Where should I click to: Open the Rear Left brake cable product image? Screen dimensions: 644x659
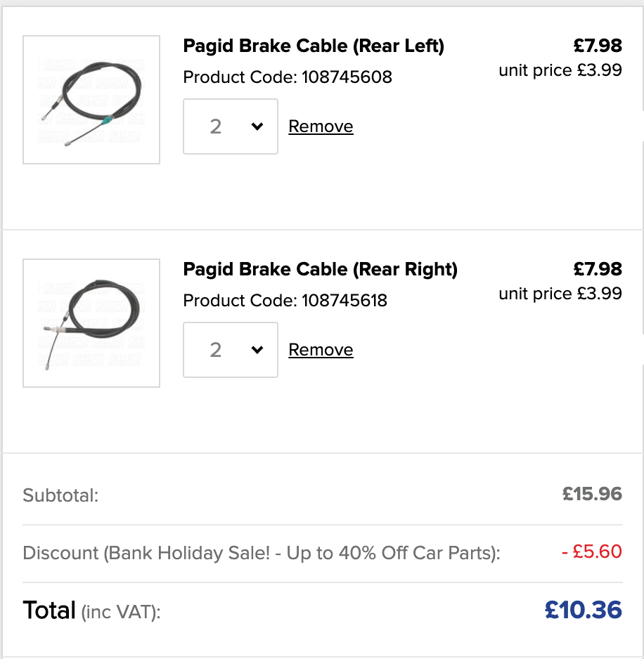click(x=91, y=100)
